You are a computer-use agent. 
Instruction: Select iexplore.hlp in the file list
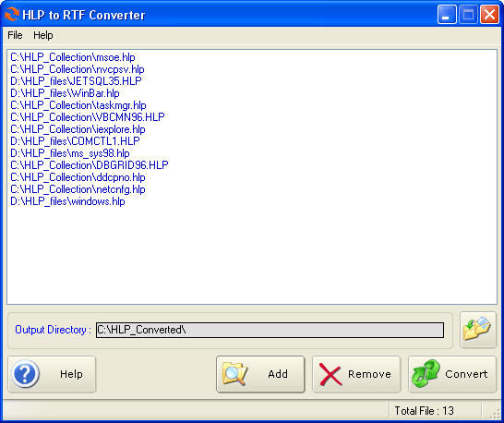78,129
